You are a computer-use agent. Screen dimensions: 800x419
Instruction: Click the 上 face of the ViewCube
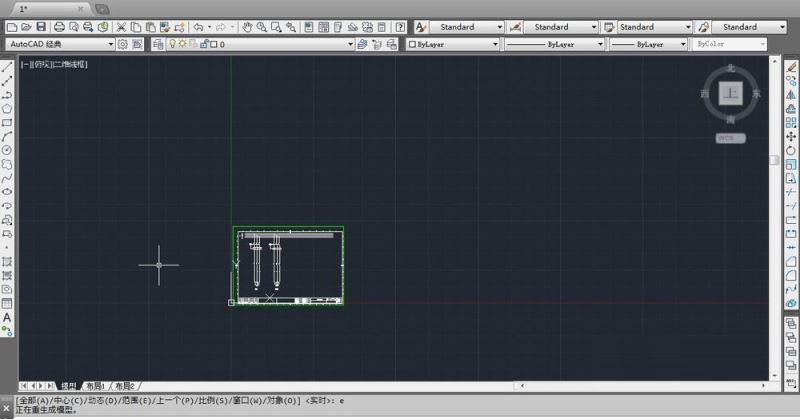click(x=731, y=95)
